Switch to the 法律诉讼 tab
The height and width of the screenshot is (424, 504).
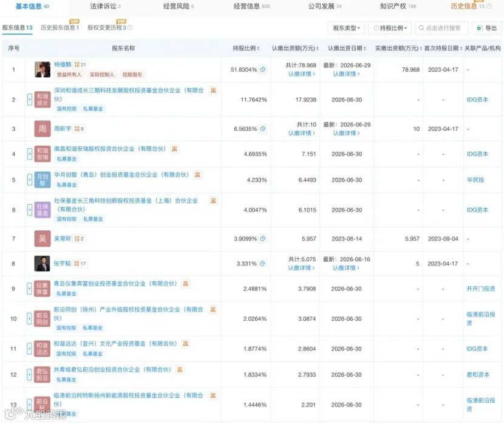click(x=105, y=6)
